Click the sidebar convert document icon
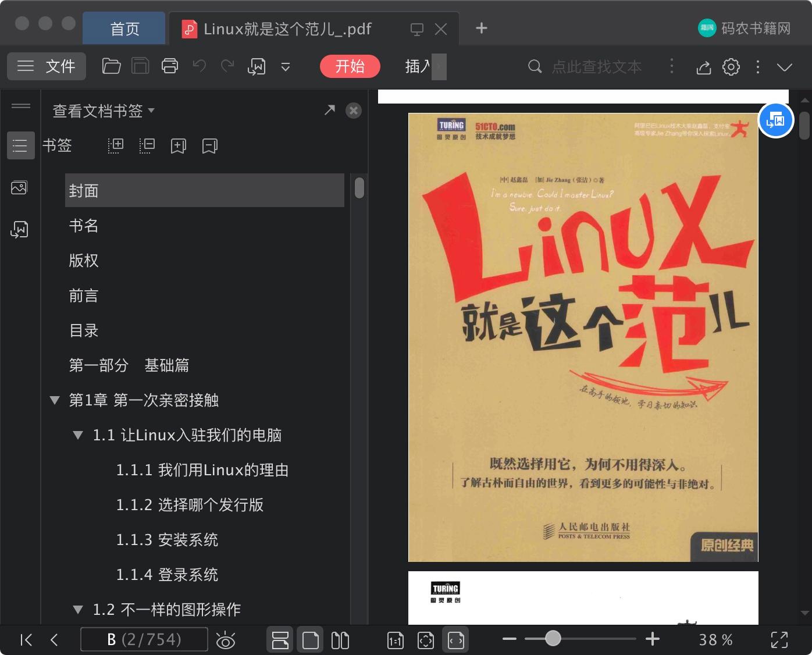 [x=19, y=229]
